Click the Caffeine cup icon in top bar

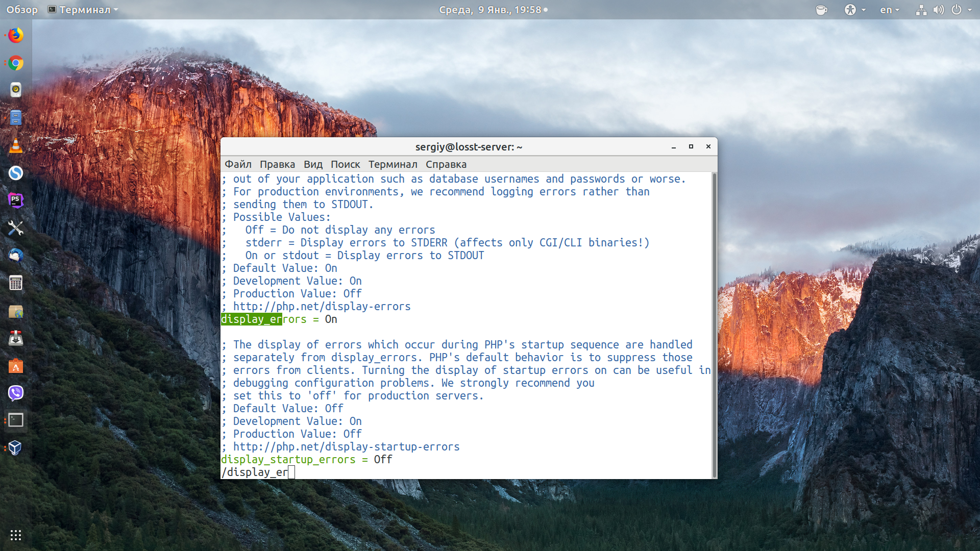point(821,10)
